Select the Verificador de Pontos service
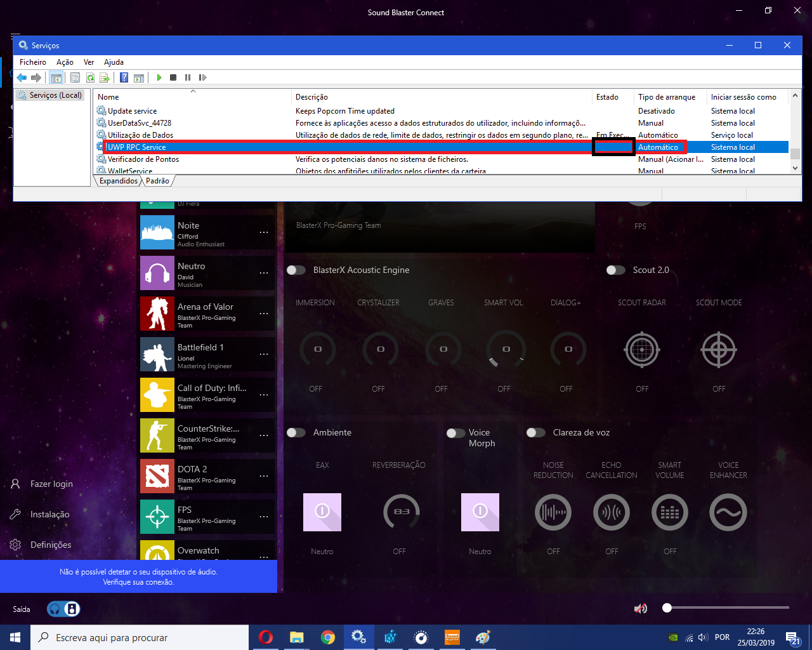The width and height of the screenshot is (812, 650). 442,159
